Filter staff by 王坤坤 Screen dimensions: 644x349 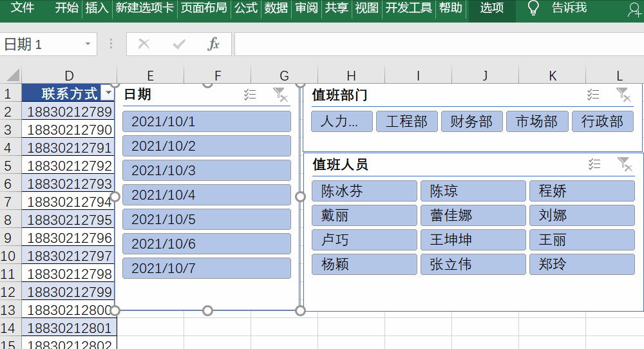(x=473, y=240)
